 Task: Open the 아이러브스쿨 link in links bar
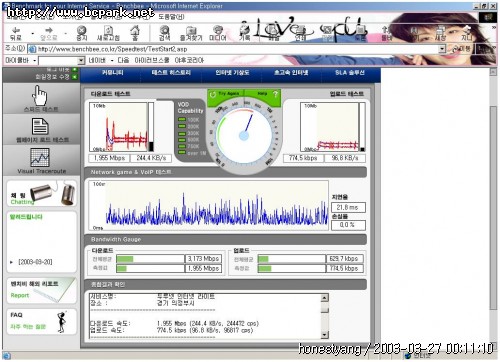[152, 60]
